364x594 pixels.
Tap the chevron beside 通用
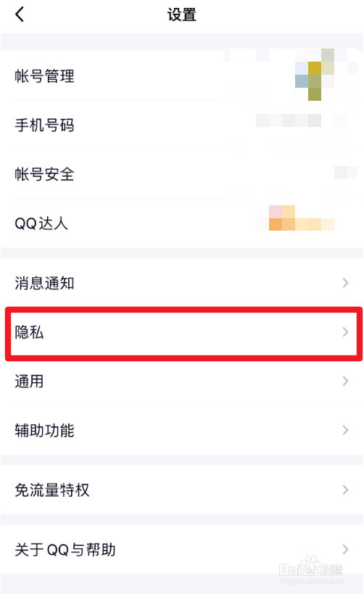[345, 381]
